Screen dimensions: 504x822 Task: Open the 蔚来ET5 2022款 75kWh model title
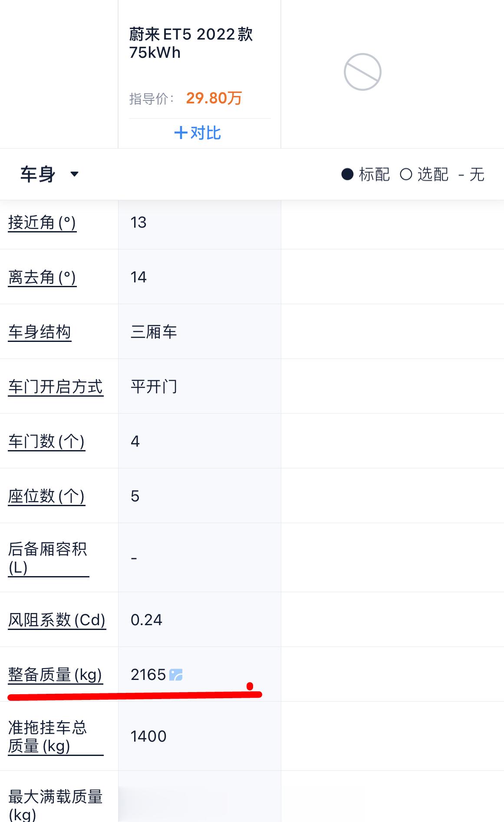coord(191,43)
